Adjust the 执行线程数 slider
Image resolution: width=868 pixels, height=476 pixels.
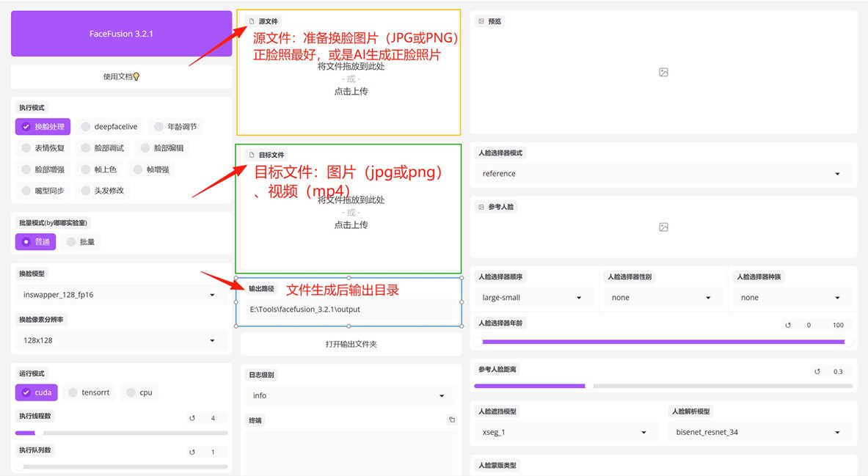tap(122, 433)
